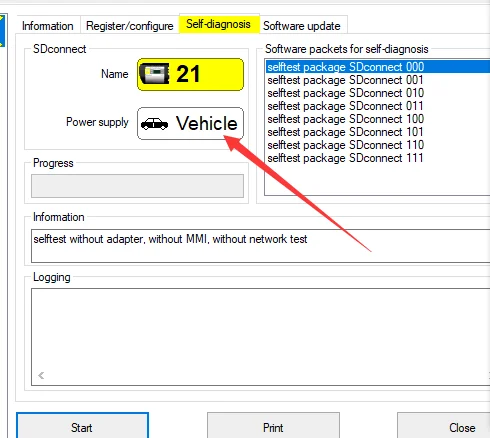Click the car icon in Power supply

(x=154, y=124)
